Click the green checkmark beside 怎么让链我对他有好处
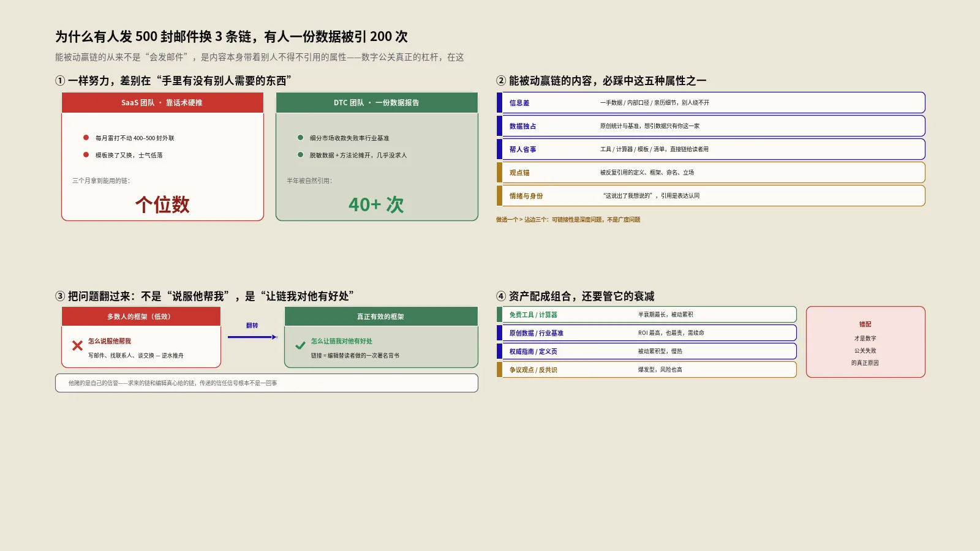The image size is (980, 551). coord(300,346)
